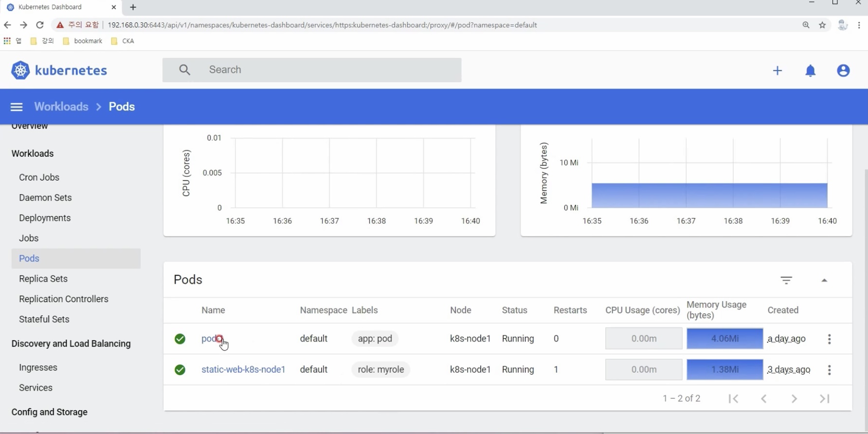The width and height of the screenshot is (868, 434).
Task: Click the app: pod label chip
Action: 375,339
